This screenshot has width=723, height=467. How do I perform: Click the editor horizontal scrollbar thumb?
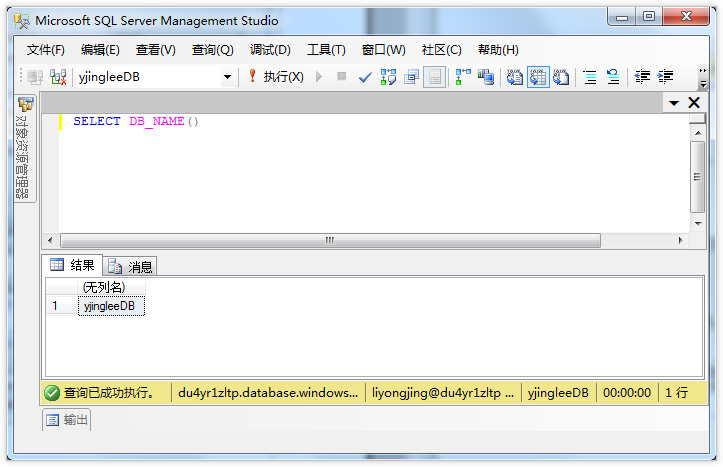click(x=330, y=240)
